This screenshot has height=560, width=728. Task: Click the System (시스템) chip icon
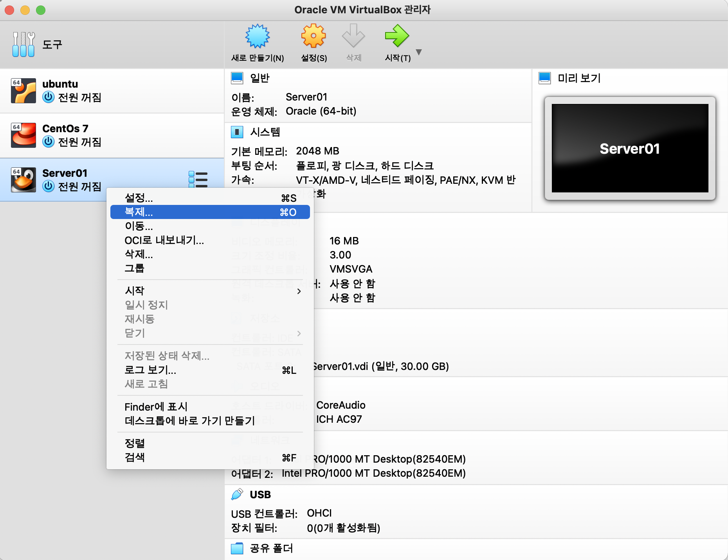coord(237,132)
